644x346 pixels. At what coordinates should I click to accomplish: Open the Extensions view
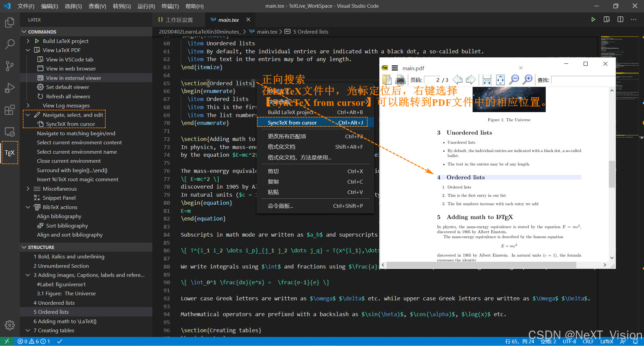(x=10, y=110)
